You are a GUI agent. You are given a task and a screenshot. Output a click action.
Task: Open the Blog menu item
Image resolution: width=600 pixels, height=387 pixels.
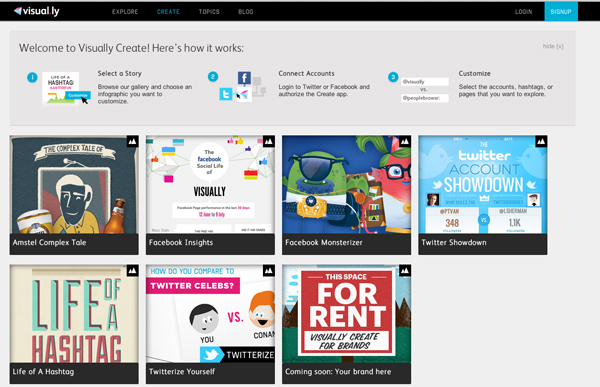click(x=246, y=12)
